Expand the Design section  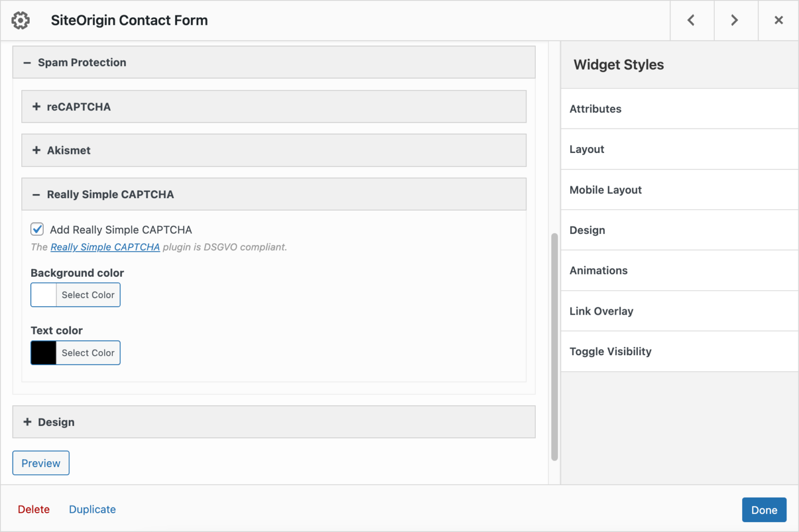27,422
